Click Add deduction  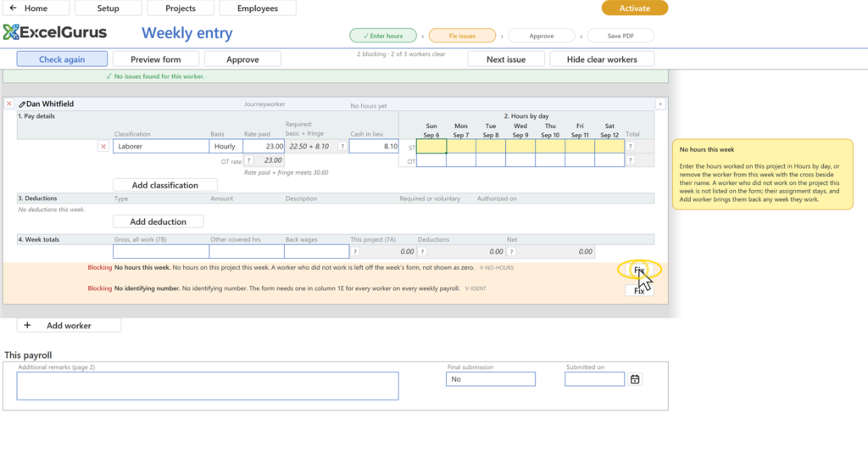pos(159,221)
